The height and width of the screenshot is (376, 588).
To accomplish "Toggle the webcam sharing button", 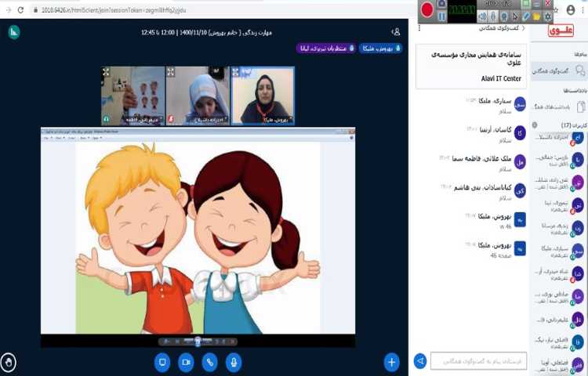I will click(x=186, y=362).
